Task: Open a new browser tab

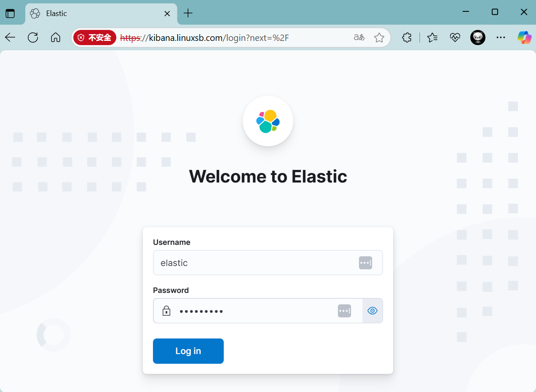Action: click(x=188, y=13)
